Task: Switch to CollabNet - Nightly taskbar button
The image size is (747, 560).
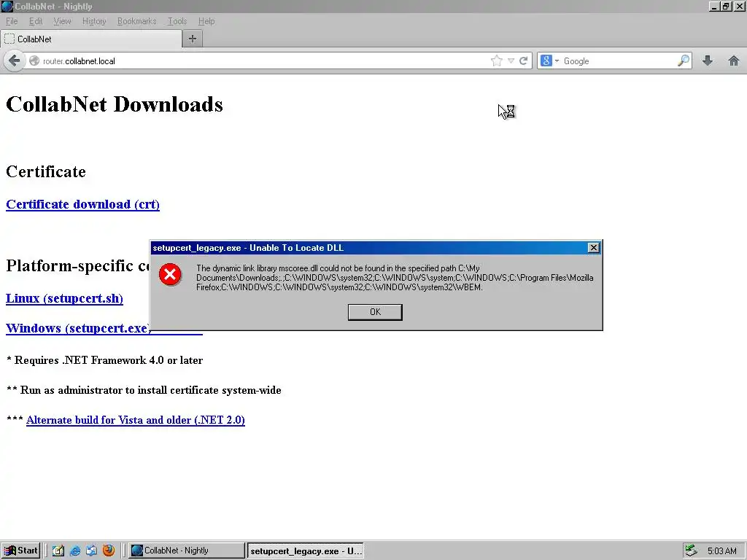Action: tap(187, 551)
